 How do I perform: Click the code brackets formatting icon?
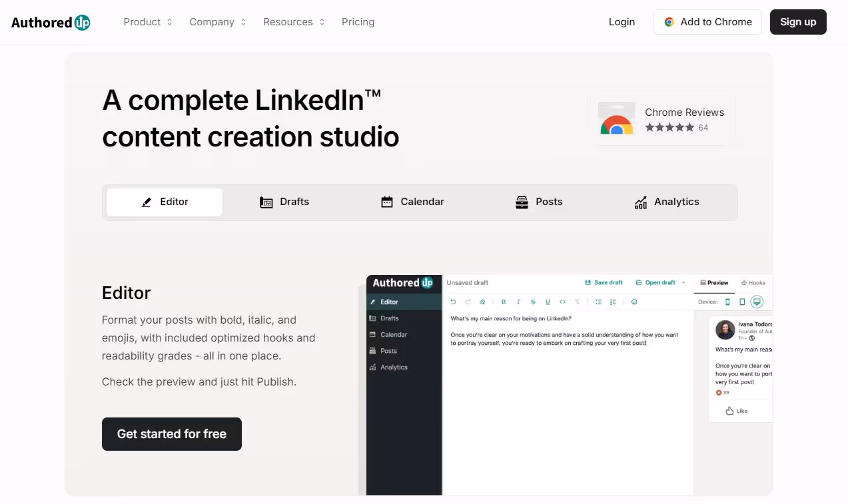click(x=562, y=302)
